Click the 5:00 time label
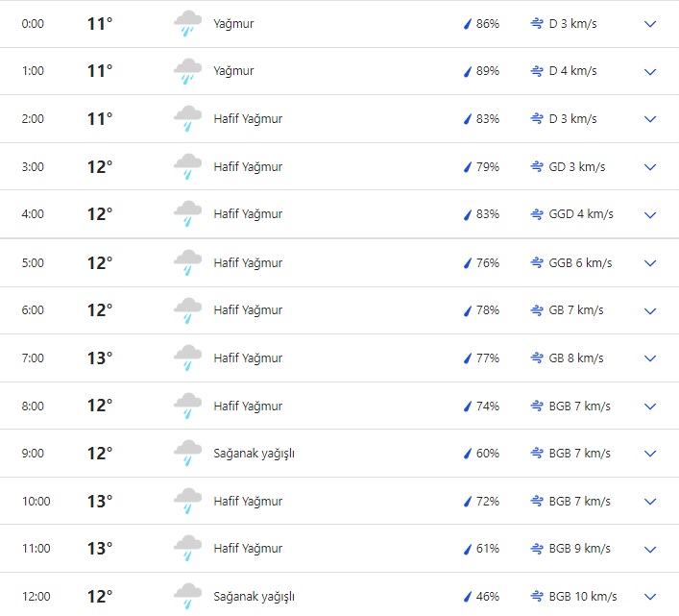Viewport: 679px width, 616px height. pyautogui.click(x=33, y=262)
